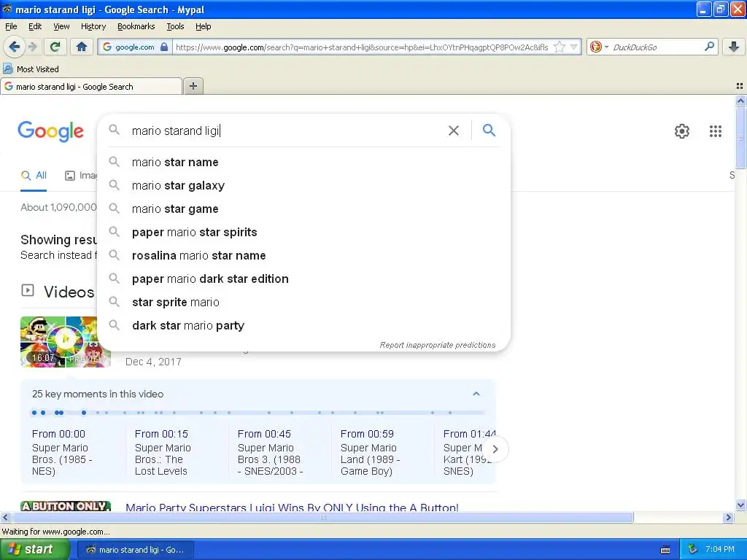Screen dimensions: 747x560
Task: Open the URL history dropdown arrow
Action: coord(573,47)
